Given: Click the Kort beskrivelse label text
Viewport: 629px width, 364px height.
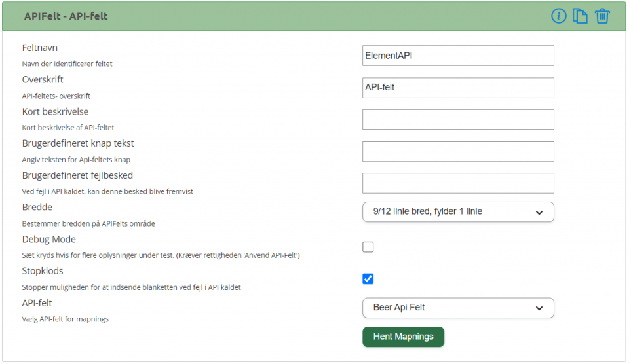Looking at the screenshot, I should click(55, 111).
